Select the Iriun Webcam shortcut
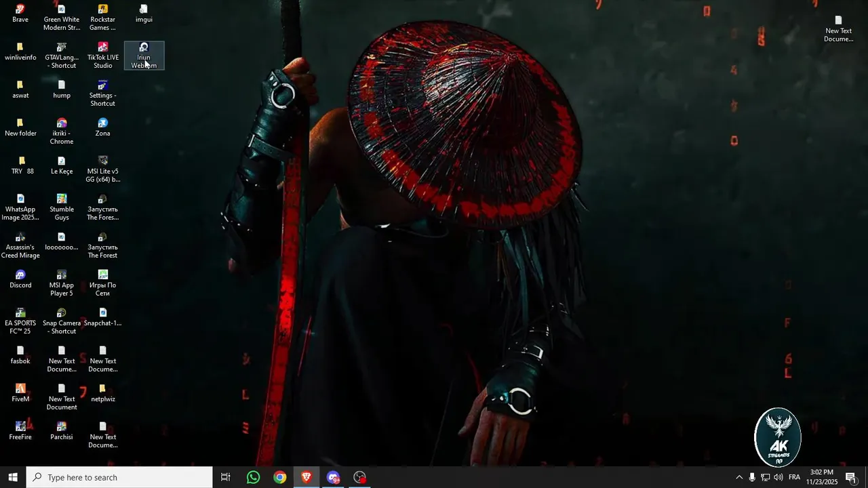 [144, 56]
